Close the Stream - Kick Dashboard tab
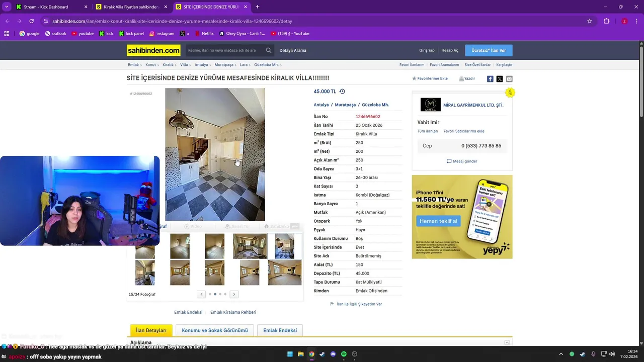644x362 pixels. coord(86,7)
